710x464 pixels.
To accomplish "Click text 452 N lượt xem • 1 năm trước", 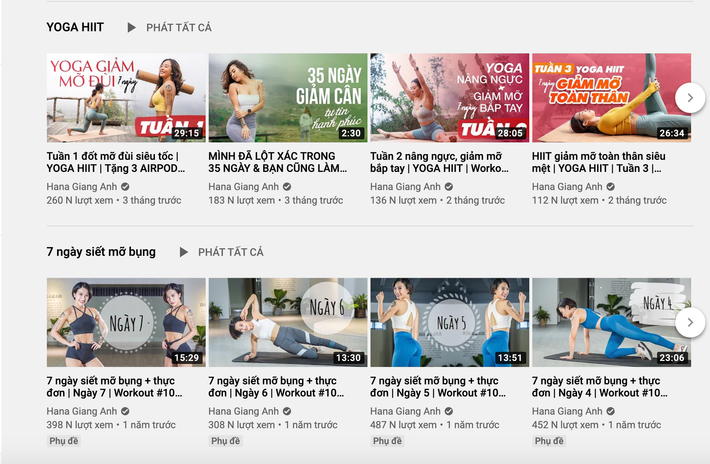I will click(x=596, y=425).
